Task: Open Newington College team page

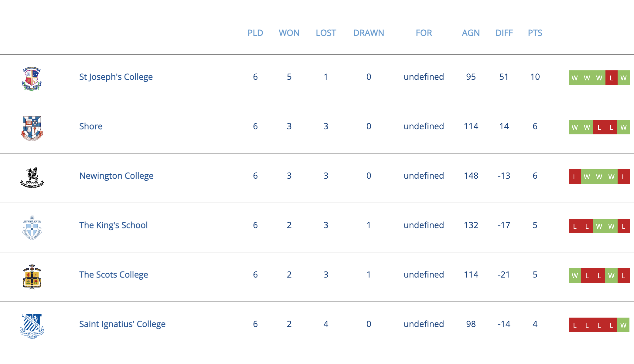Action: coord(116,176)
